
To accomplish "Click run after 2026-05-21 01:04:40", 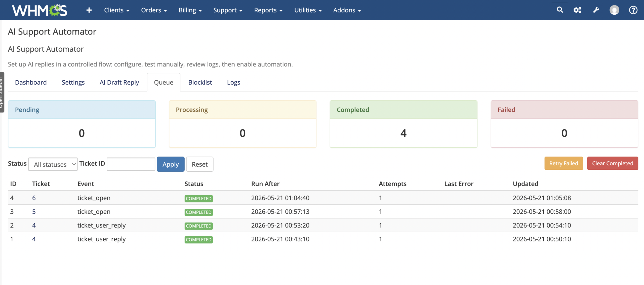I will coord(280,198).
